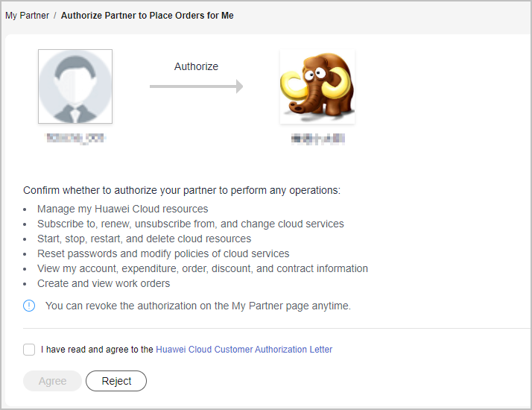Open the Huawei Cloud Customer Authorization Letter

pyautogui.click(x=244, y=349)
